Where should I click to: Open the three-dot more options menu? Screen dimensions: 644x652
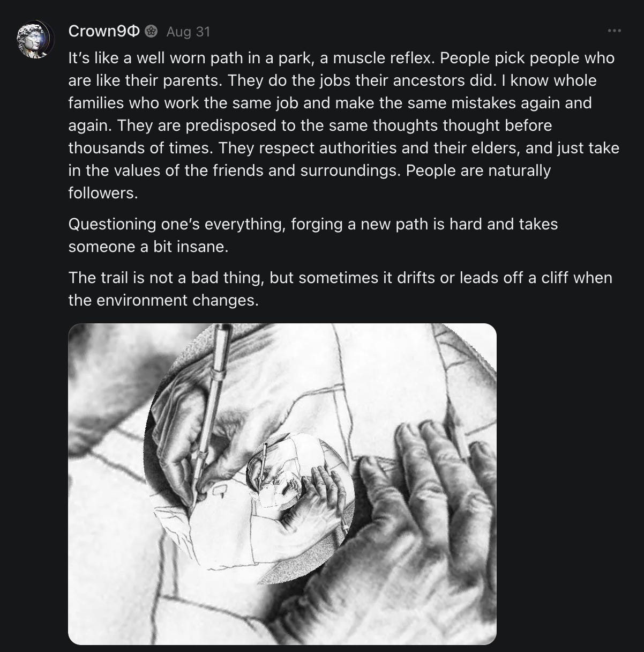coord(615,31)
